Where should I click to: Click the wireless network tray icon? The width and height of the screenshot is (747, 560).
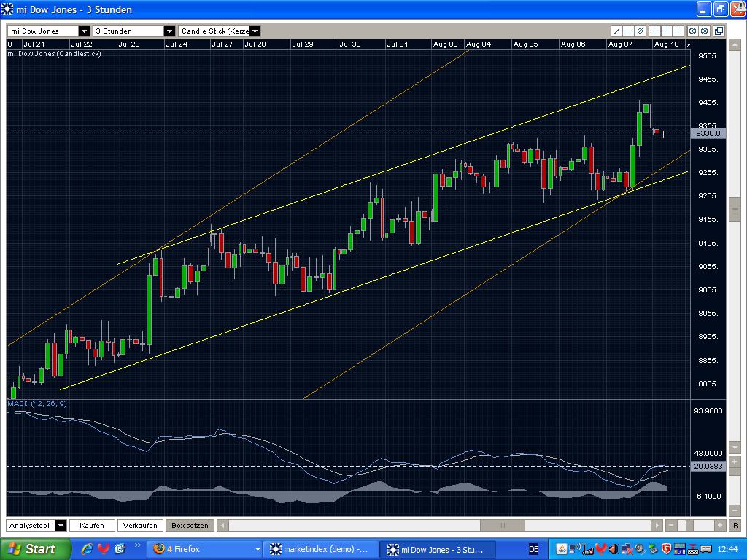575,549
